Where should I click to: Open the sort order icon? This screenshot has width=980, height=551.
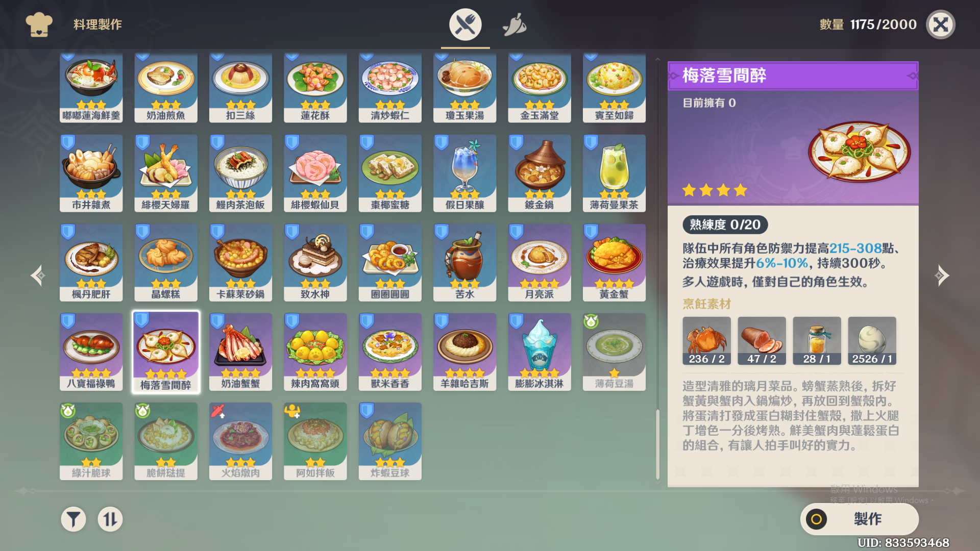[110, 519]
